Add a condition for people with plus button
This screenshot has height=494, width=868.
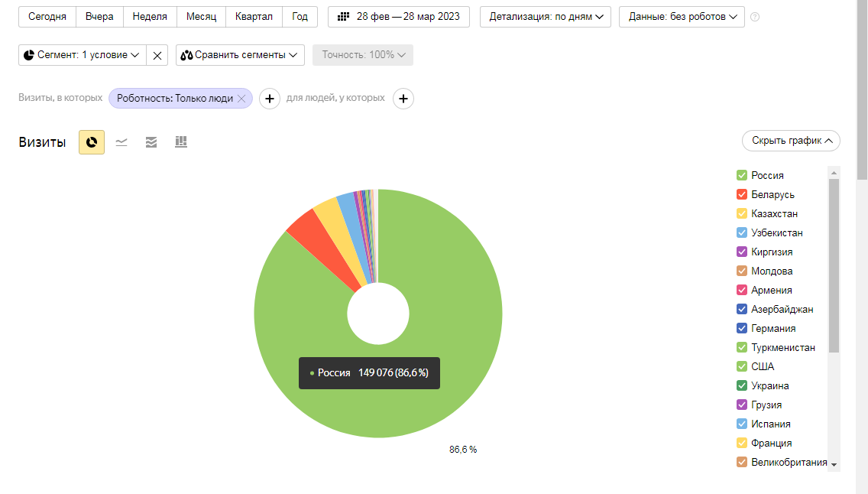[x=403, y=99]
